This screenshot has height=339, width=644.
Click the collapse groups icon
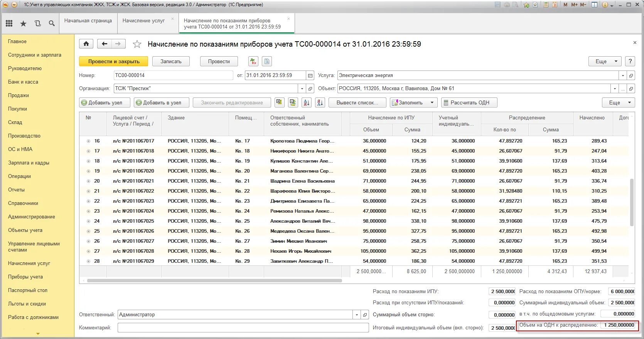click(293, 102)
